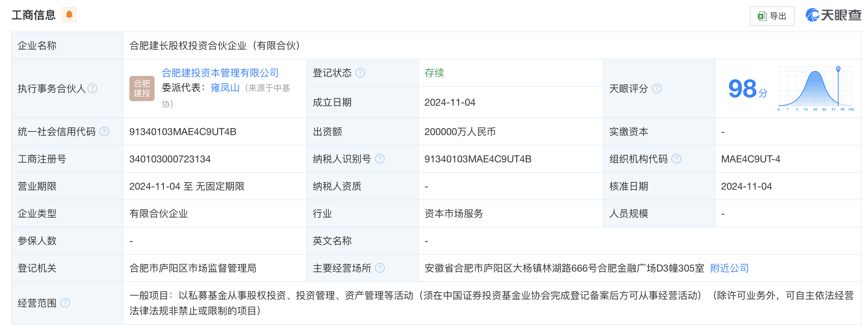Screen dimensions: 868x331
Task: Click help icon beside 纳税人识别号
Action: pyautogui.click(x=380, y=159)
